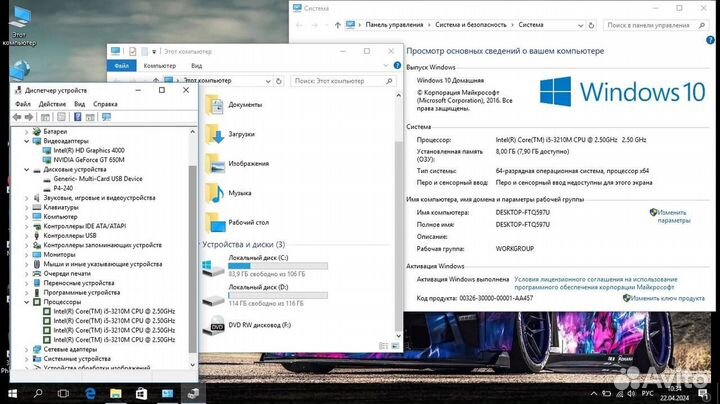This screenshot has height=404, width=720.
Task: Open address history dropdown in This PC window
Action: point(268,81)
